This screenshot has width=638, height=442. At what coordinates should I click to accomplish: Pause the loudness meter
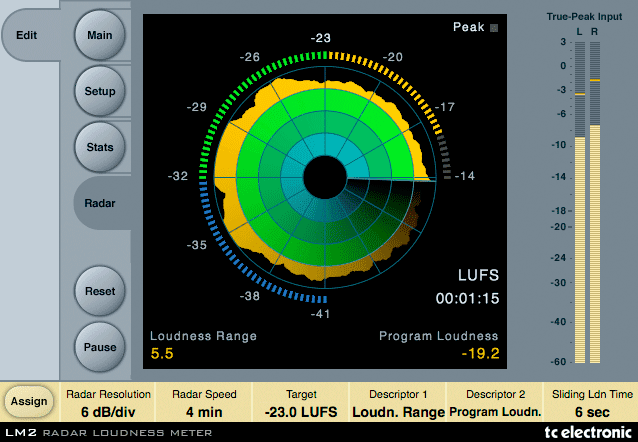tap(100, 347)
